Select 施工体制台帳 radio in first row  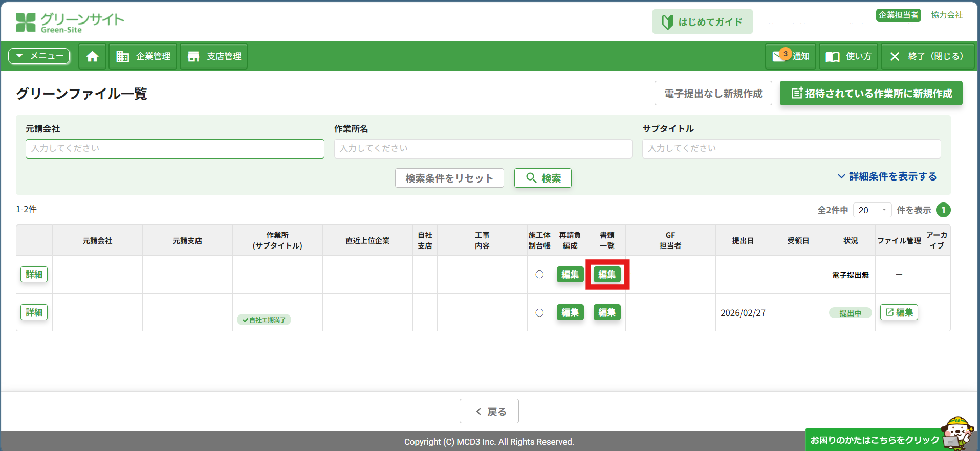(x=539, y=275)
